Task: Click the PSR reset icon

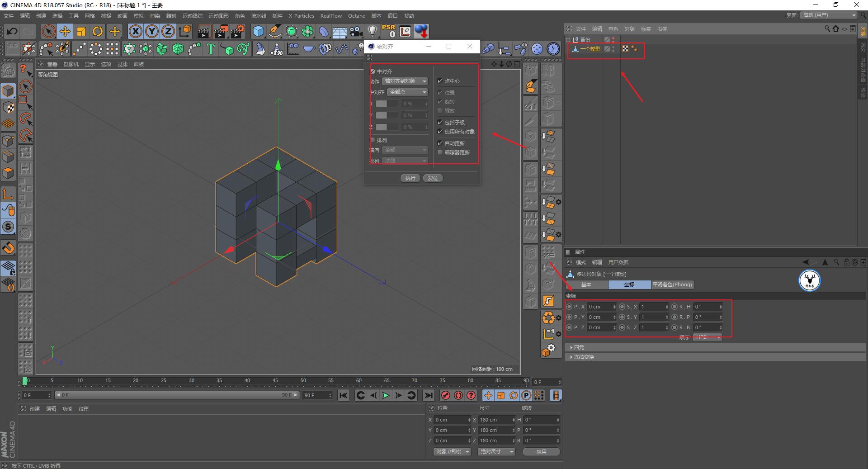Action: 388,31
